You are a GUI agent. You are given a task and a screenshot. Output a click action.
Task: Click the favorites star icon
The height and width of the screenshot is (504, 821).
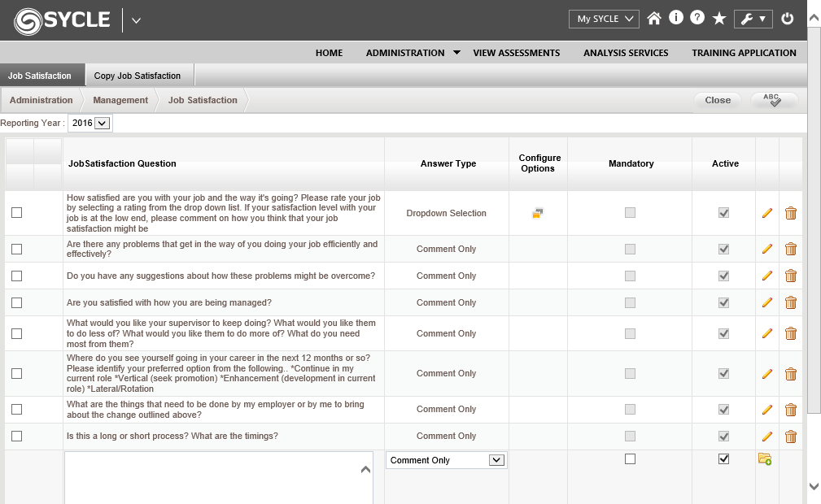[x=719, y=19]
